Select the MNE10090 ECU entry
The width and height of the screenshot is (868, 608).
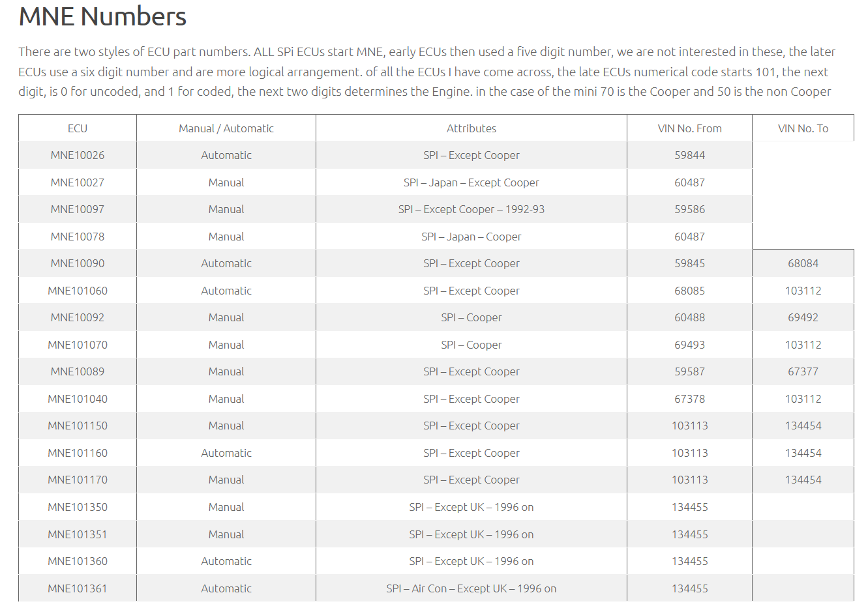coord(78,263)
